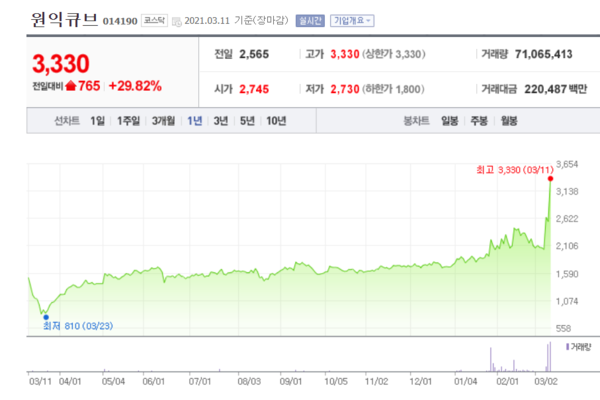This screenshot has width=600, height=400.
Task: Click the 07/01 date axis label
Action: [x=200, y=382]
